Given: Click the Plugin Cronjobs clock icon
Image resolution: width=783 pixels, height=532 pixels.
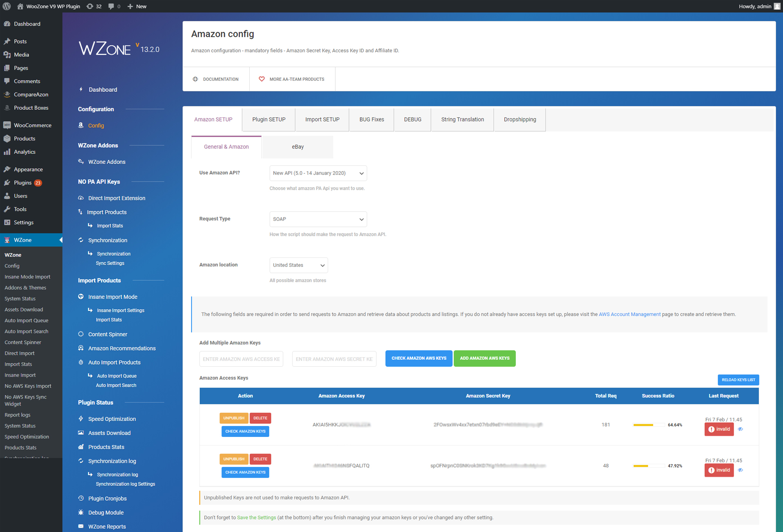Looking at the screenshot, I should [x=81, y=498].
